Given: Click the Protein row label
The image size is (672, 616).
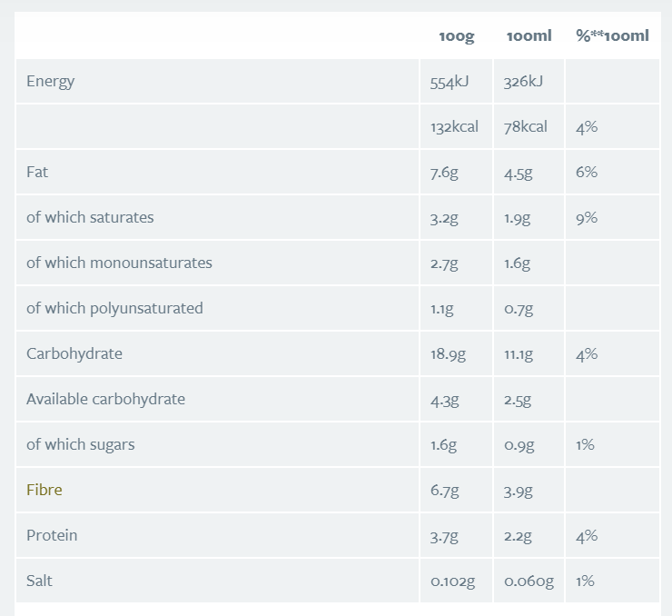Looking at the screenshot, I should 52,535.
